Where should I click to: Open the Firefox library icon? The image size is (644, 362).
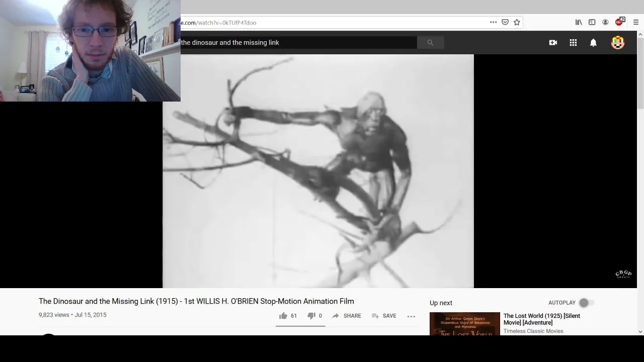[x=579, y=22]
